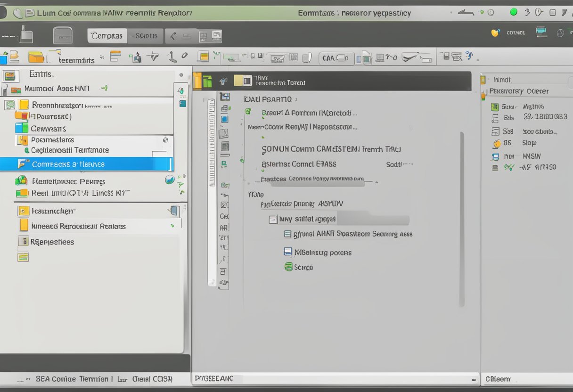Select the monitor icon near the system tray

(541, 32)
